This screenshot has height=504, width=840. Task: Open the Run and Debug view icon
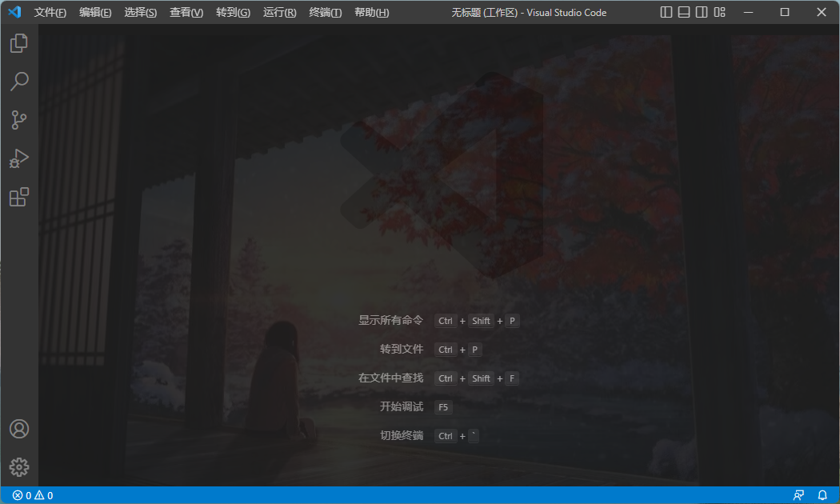click(18, 158)
